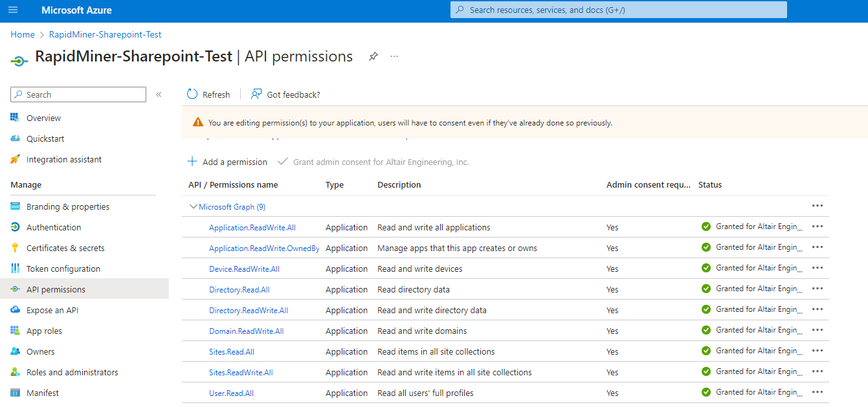Open ellipsis menu for Microsoft Graph group row
The height and width of the screenshot is (407, 868).
point(817,206)
